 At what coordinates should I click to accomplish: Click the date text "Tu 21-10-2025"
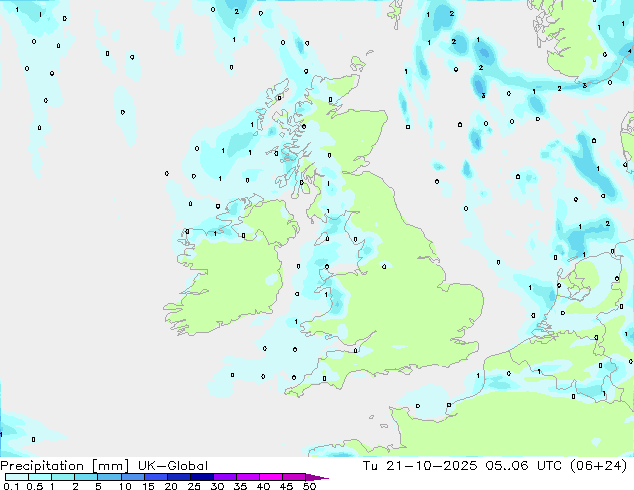pos(420,466)
